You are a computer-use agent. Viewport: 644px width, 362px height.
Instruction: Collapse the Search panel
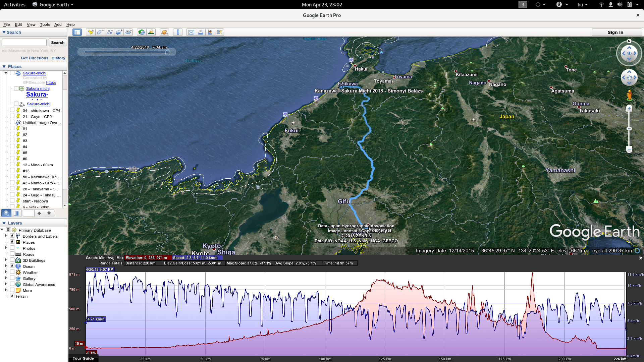click(x=4, y=32)
